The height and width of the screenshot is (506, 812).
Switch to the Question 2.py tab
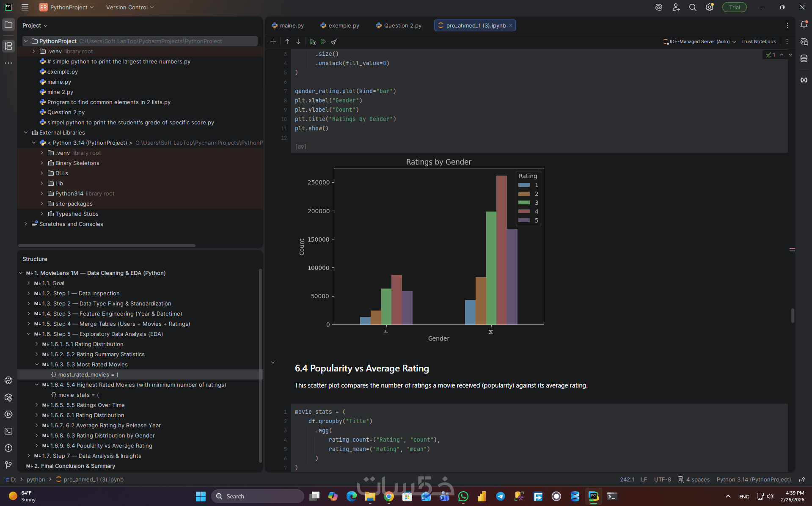(399, 25)
